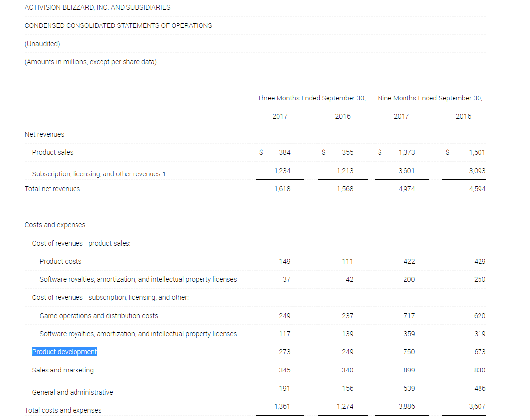Viewport: 530px width, 420px height.
Task: Select the Sales and marketing label
Action: [x=63, y=370]
